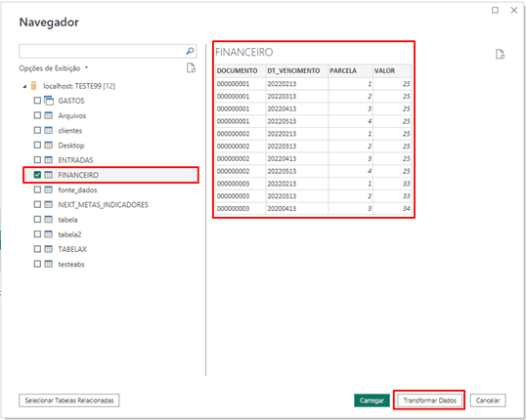Click the cell with date 20200413
The width and height of the screenshot is (526, 420).
[297, 208]
